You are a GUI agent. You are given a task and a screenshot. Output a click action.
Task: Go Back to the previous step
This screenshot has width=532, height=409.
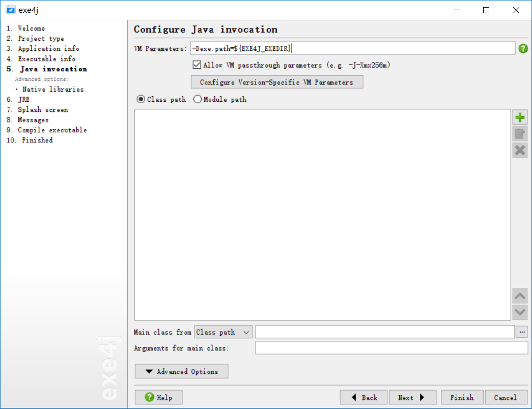click(363, 397)
